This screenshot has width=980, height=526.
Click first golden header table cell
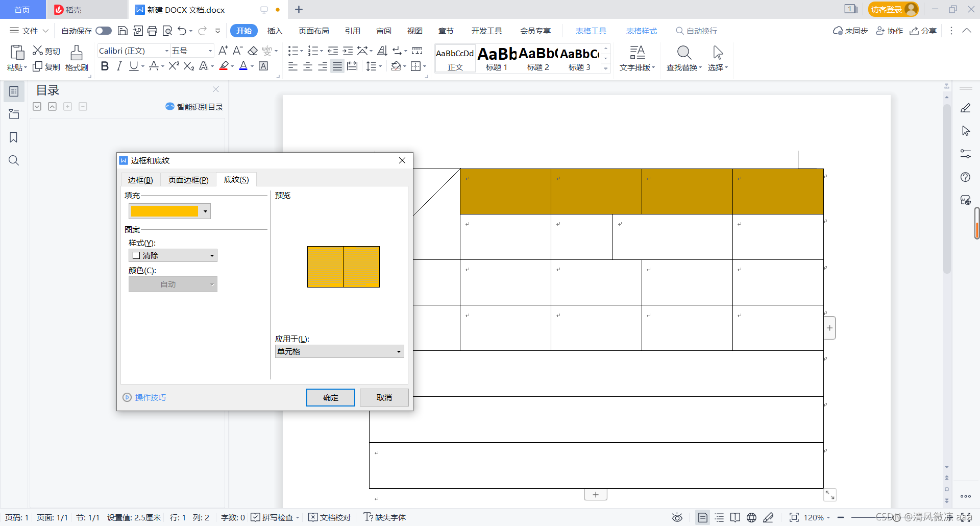505,192
